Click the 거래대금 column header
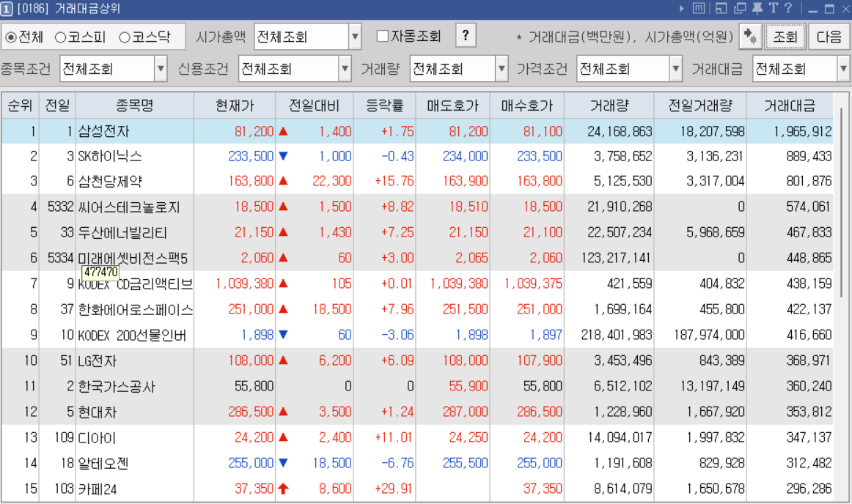 pyautogui.click(x=790, y=105)
